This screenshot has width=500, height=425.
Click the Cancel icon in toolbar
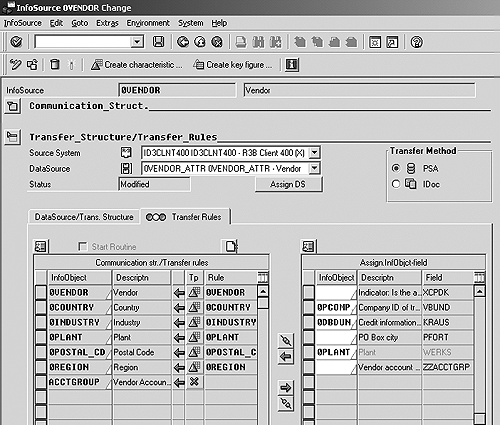(217, 42)
